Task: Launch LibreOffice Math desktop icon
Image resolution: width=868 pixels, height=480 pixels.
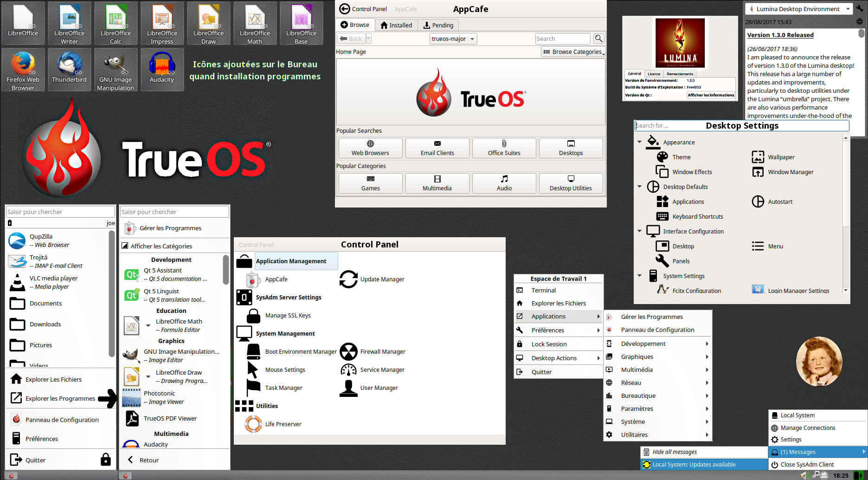Action: 255,23
